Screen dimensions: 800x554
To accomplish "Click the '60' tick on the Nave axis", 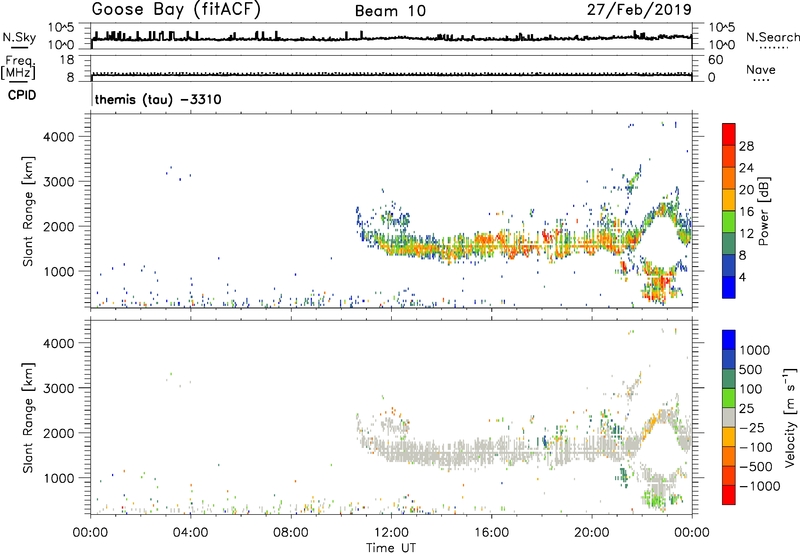I will (715, 60).
